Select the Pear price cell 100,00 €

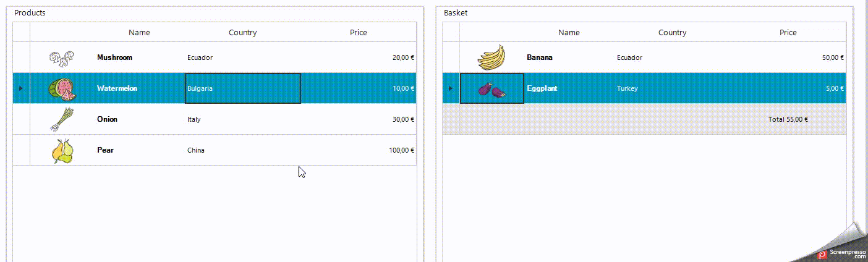[401, 150]
